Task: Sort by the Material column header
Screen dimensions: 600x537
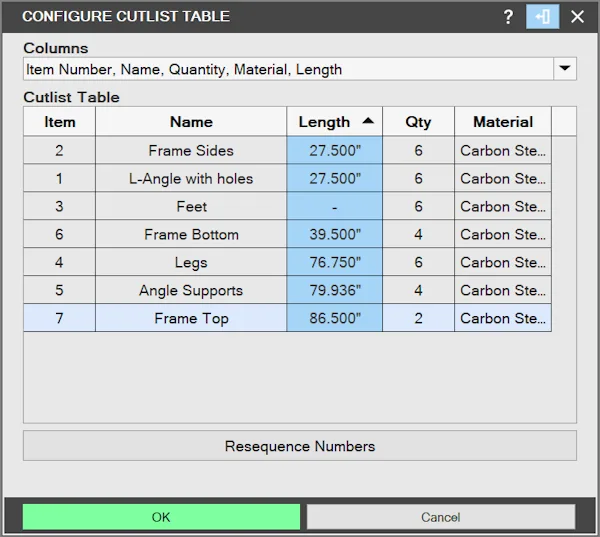Action: pos(503,122)
